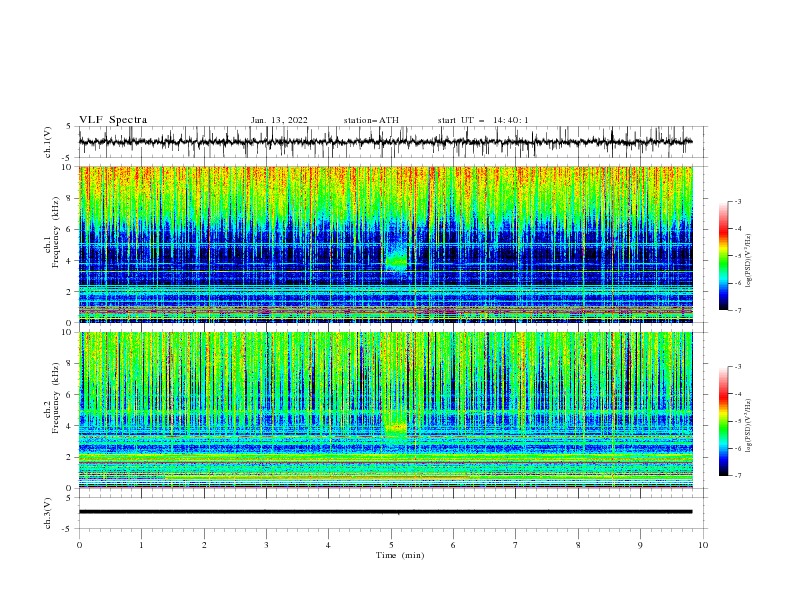Screen dimensions: 792x612
Task: Click the "10" kHz tick of ch.1 spectrogram
Action: (x=68, y=167)
